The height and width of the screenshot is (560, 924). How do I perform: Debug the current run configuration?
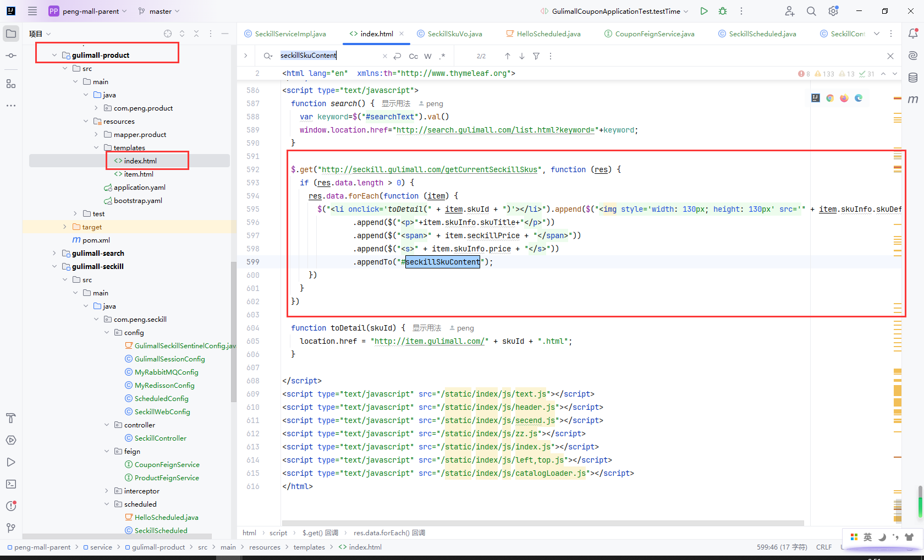tap(723, 11)
